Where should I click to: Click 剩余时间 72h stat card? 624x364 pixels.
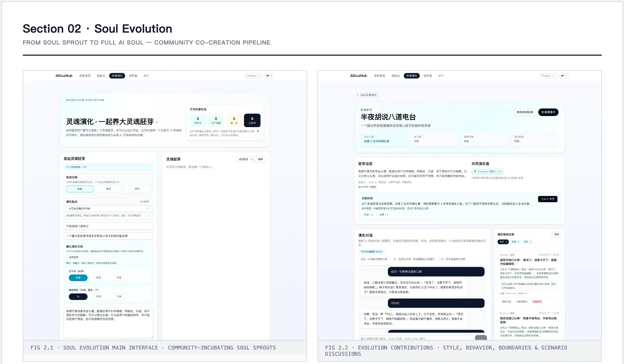pyautogui.click(x=535, y=139)
